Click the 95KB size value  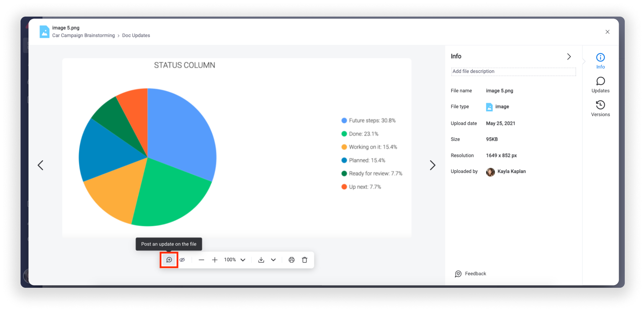click(x=492, y=139)
